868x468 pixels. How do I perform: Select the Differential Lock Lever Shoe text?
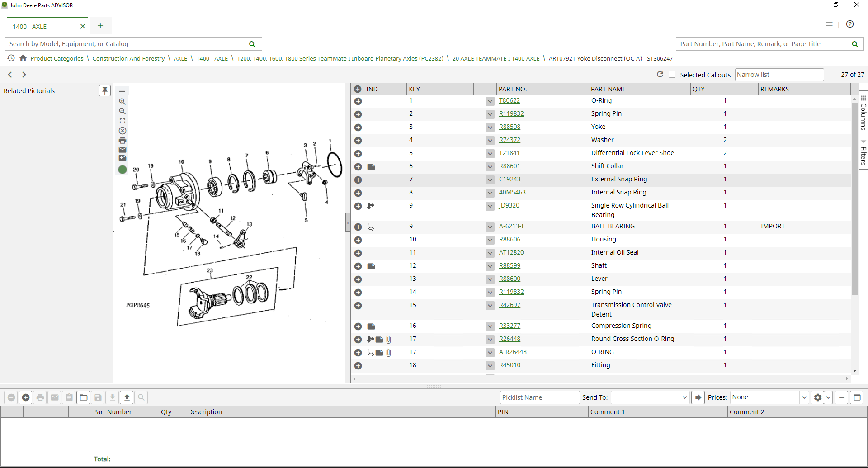[x=632, y=153]
